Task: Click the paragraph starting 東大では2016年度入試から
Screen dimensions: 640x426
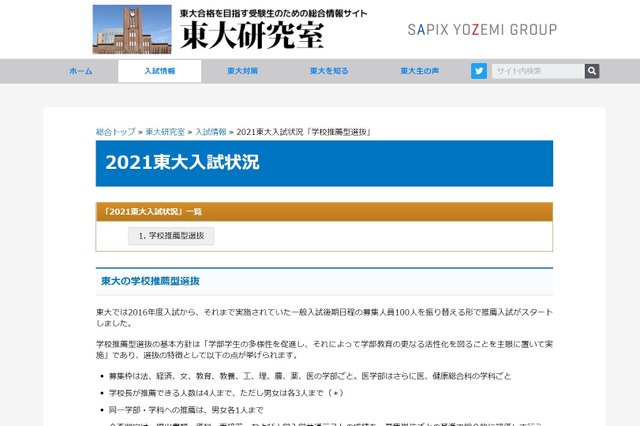Action: click(324, 317)
